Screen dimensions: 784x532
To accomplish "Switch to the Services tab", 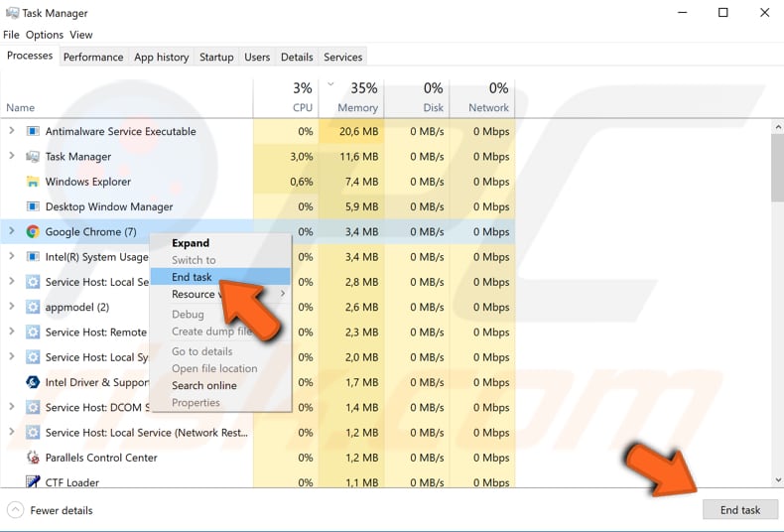I will tap(343, 57).
